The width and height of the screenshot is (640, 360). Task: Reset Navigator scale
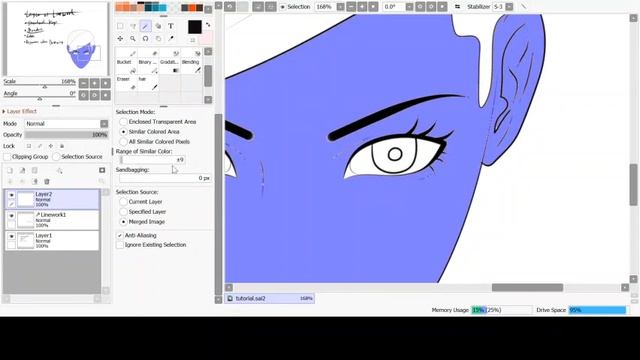click(106, 83)
